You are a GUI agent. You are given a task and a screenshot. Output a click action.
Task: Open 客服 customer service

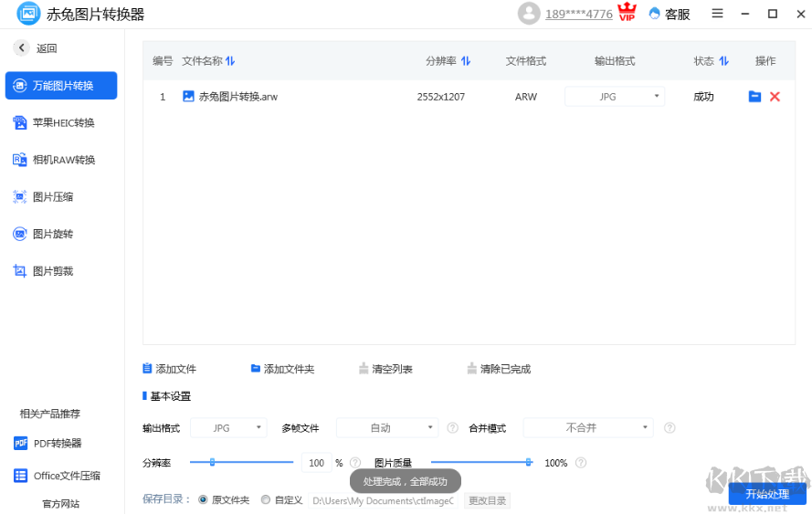669,15
